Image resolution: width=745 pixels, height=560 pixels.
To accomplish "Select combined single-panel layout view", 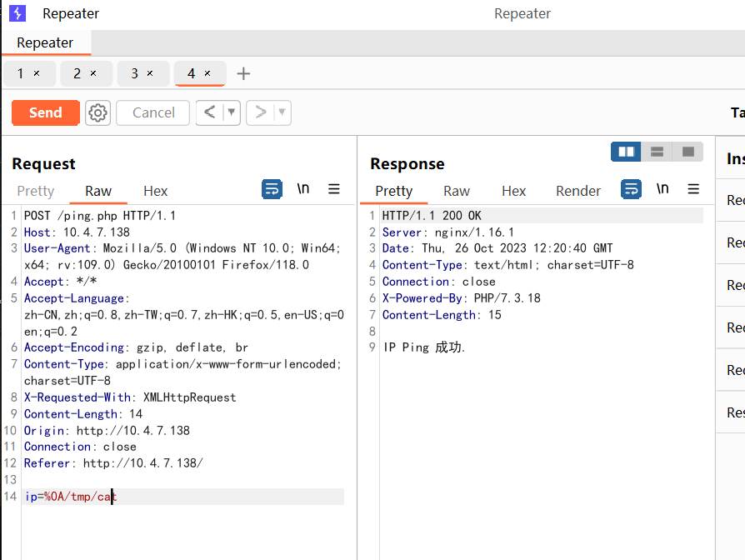I will pos(688,152).
